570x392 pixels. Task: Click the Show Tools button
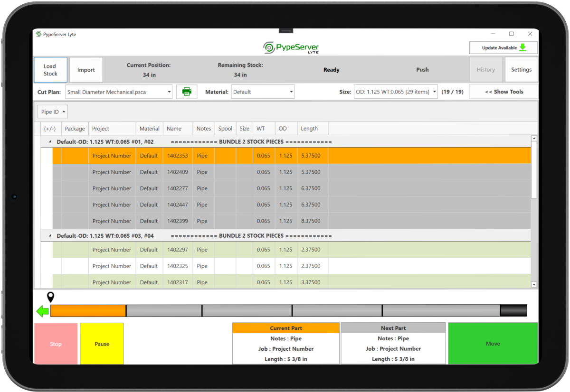[x=503, y=92]
